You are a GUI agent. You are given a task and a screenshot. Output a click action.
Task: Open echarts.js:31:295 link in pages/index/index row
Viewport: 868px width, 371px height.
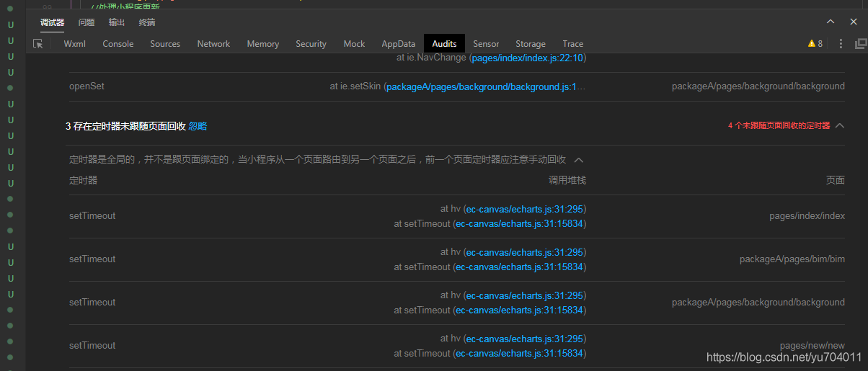pos(524,209)
